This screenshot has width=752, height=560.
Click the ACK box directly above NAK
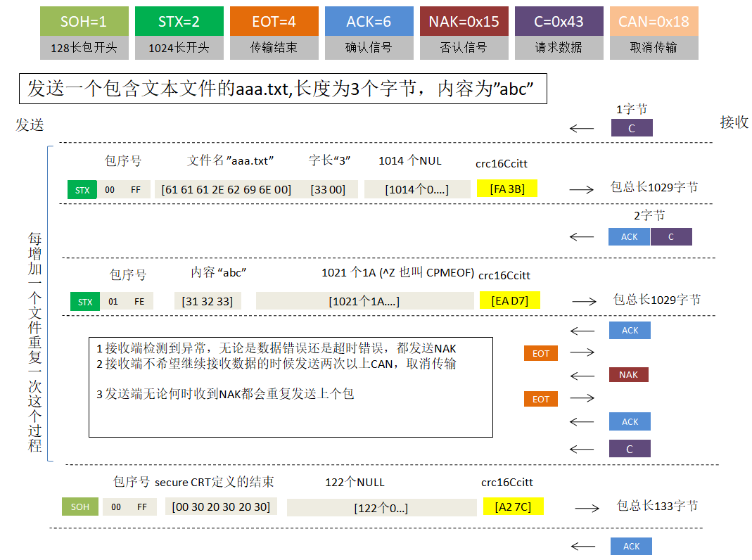pyautogui.click(x=630, y=331)
